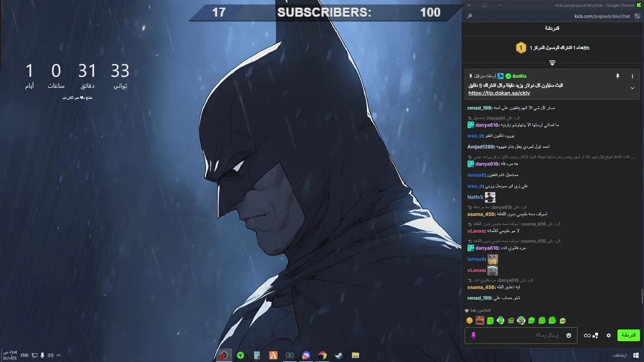This screenshot has height=362, width=644.
Task: Send message with green الدردشة button
Action: tap(628, 335)
